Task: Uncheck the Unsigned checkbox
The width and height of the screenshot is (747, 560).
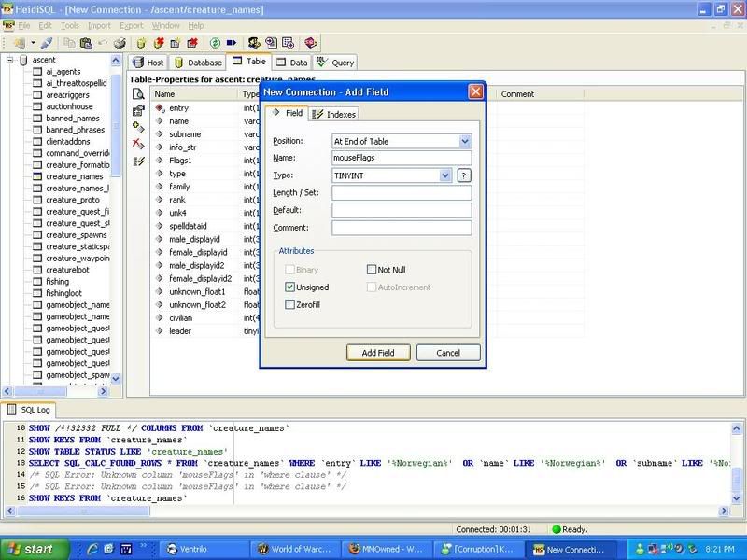Action: pyautogui.click(x=289, y=287)
